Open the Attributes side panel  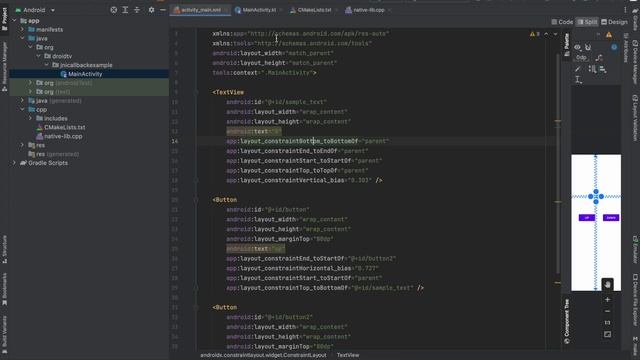coord(626,47)
